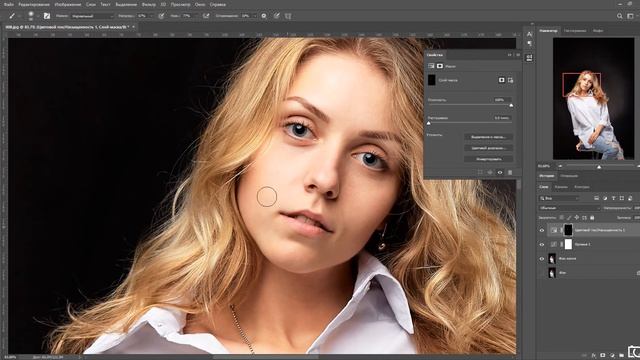Filter layers by adjustment layers icon
The height and width of the screenshot is (360, 640).
[605, 198]
